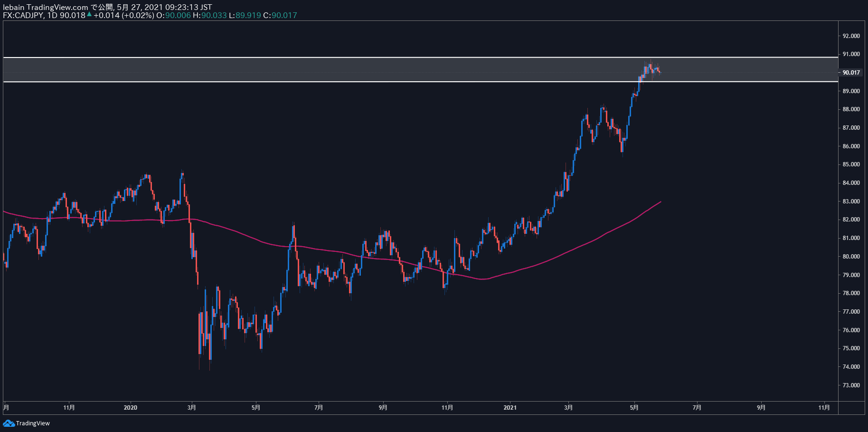
Task: Click the open value O:90.006
Action: pyautogui.click(x=173, y=15)
